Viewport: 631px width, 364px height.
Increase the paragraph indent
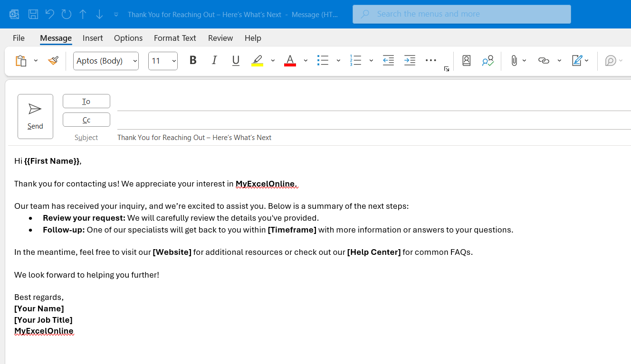tap(410, 60)
